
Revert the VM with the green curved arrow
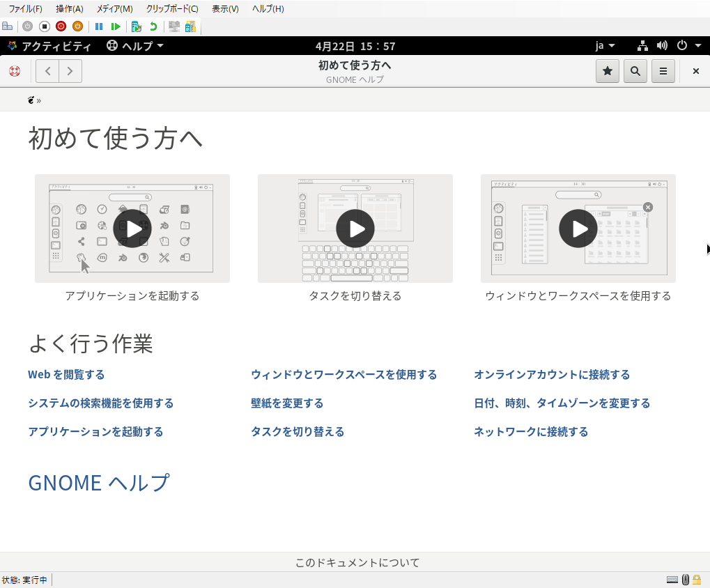point(153,26)
